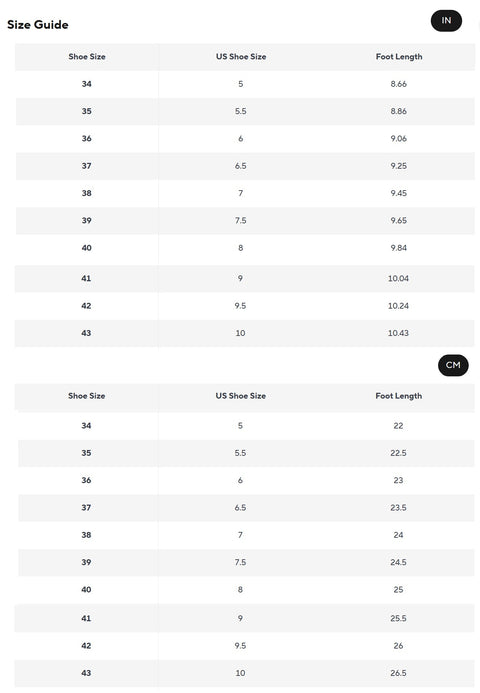Click foot length 10.04 cell

click(398, 278)
